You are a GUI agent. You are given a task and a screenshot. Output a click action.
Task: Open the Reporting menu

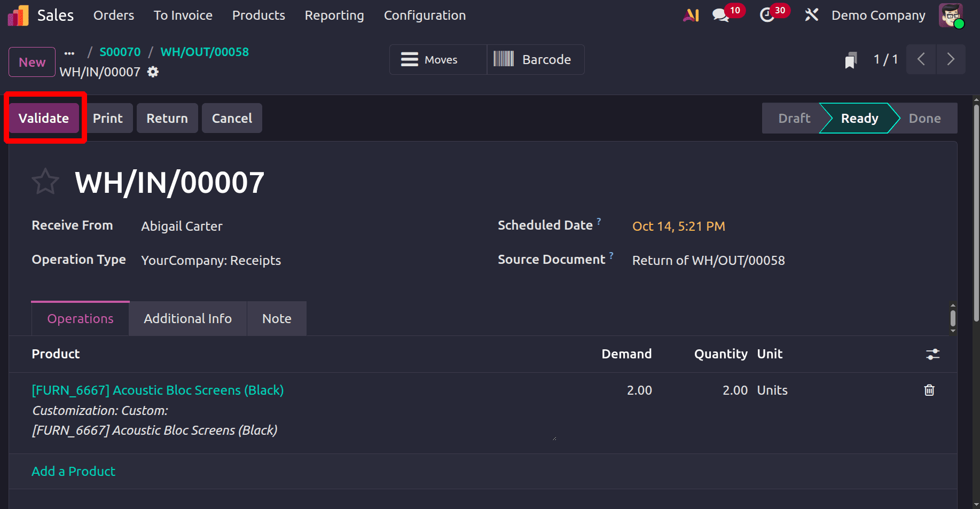coord(334,15)
